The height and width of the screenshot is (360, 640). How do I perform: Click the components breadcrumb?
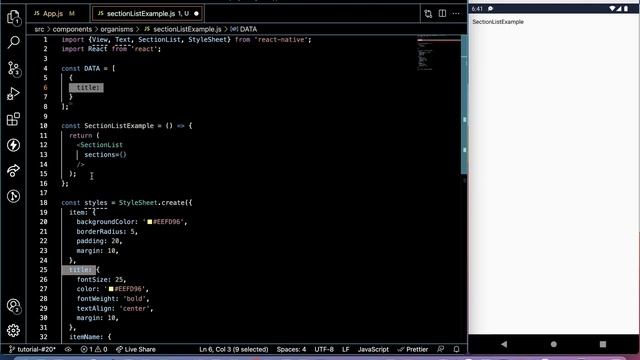(72, 29)
